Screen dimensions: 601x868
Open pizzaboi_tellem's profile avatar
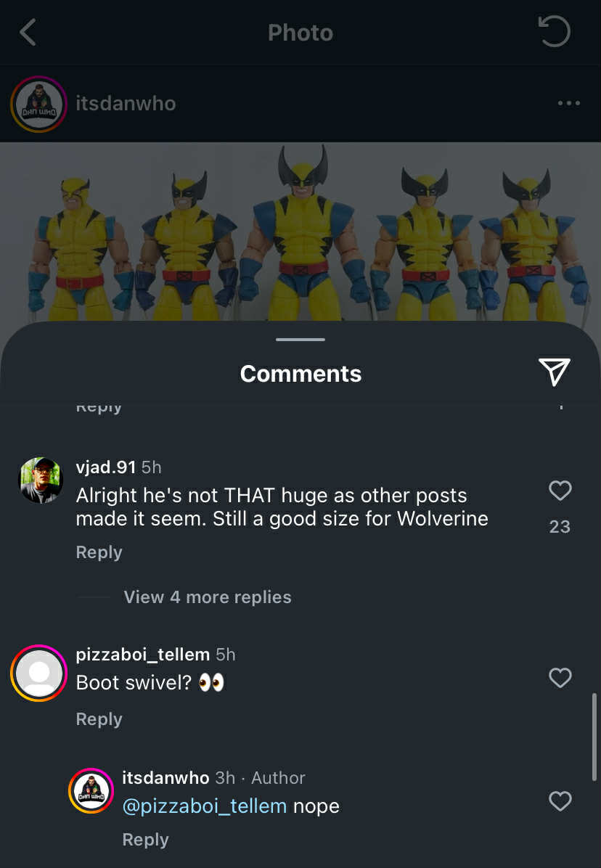(x=39, y=673)
